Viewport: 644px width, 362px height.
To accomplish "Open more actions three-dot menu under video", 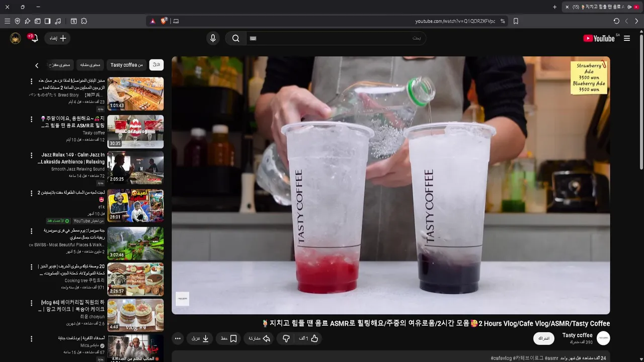I will click(178, 339).
